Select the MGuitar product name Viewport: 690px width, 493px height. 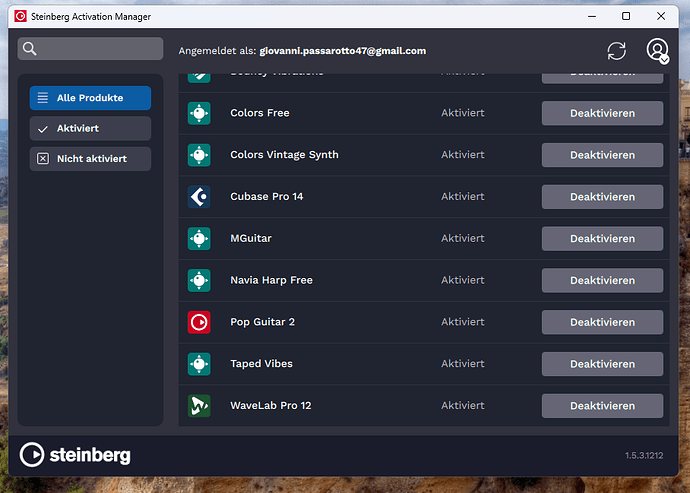pyautogui.click(x=251, y=239)
